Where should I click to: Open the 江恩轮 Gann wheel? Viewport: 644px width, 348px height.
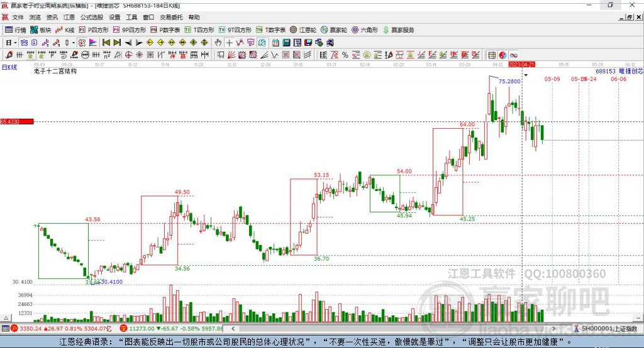[x=303, y=30]
